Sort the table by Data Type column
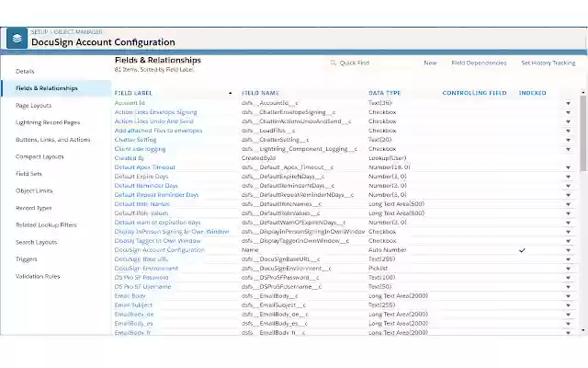The width and height of the screenshot is (588, 368). (x=385, y=93)
